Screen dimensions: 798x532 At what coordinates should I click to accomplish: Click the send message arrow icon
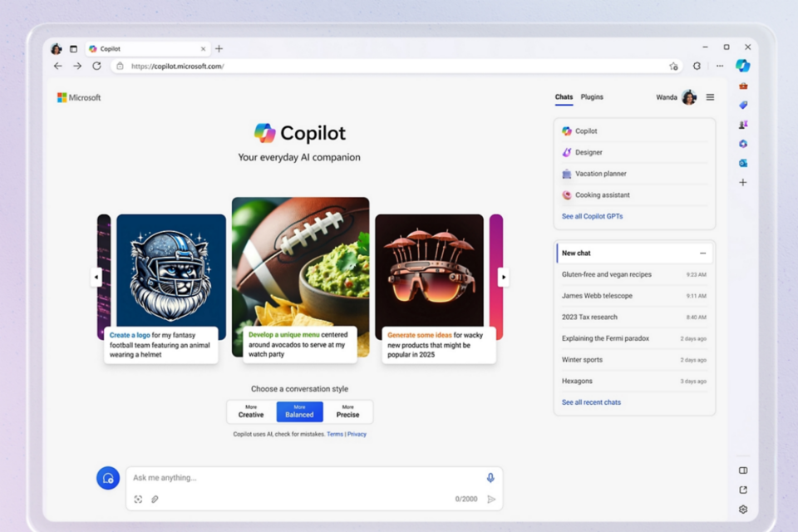[x=491, y=500]
